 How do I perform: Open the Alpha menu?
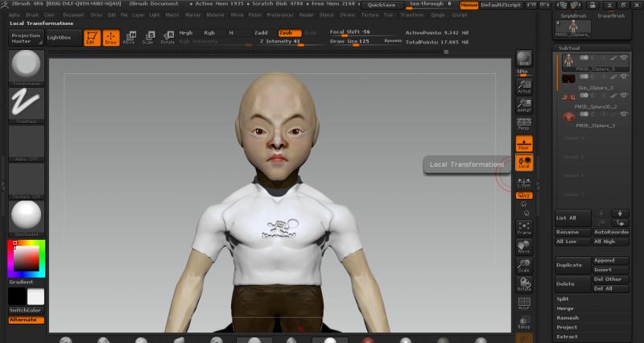14,14
